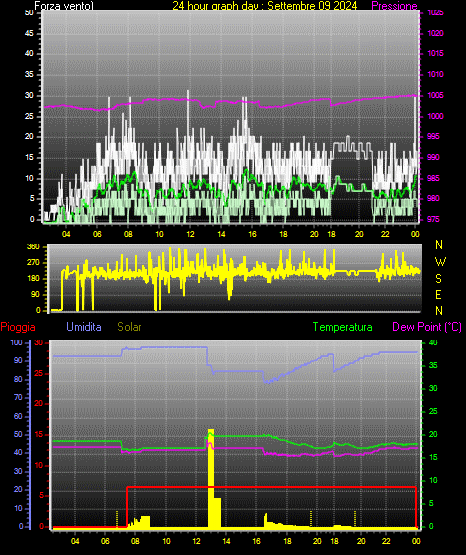Click the 40 temperature axis value
Viewport: 466px width, 555px height.
[433, 342]
